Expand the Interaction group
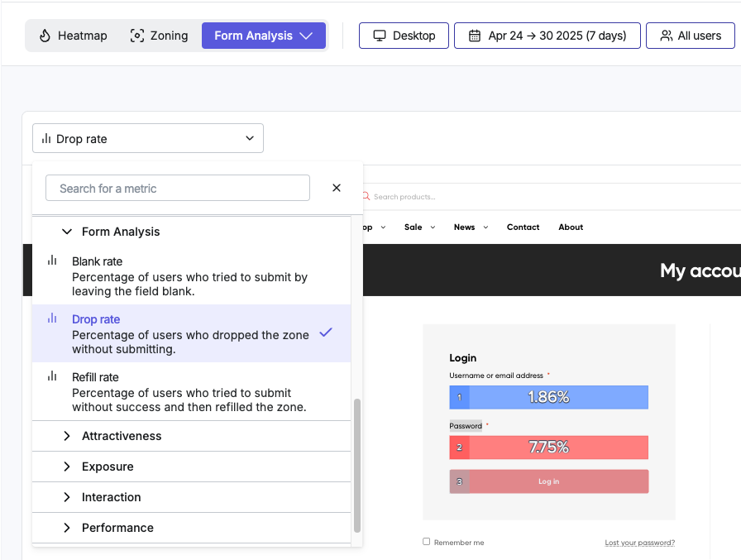 tap(191, 497)
